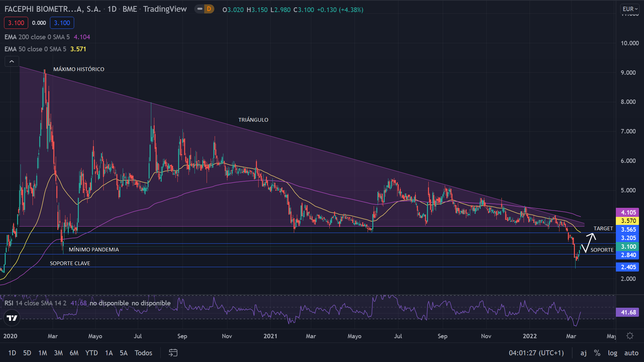The height and width of the screenshot is (362, 644).
Task: Toggle auto scale
Action: (631, 353)
